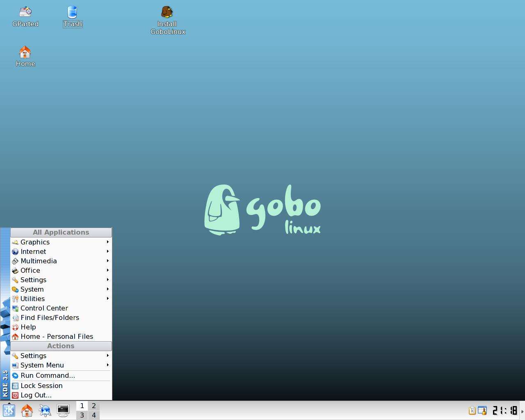Select Lock Session in the menu
The height and width of the screenshot is (420, 525).
coord(61,386)
